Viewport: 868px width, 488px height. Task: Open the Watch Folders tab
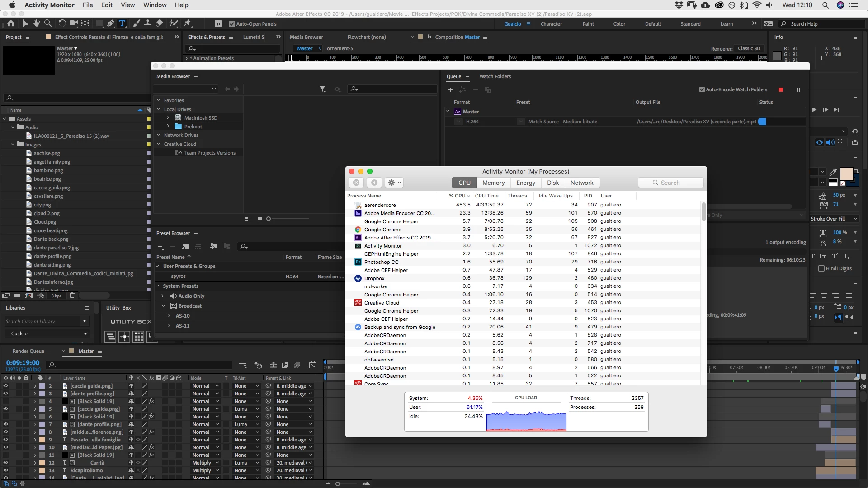(495, 76)
